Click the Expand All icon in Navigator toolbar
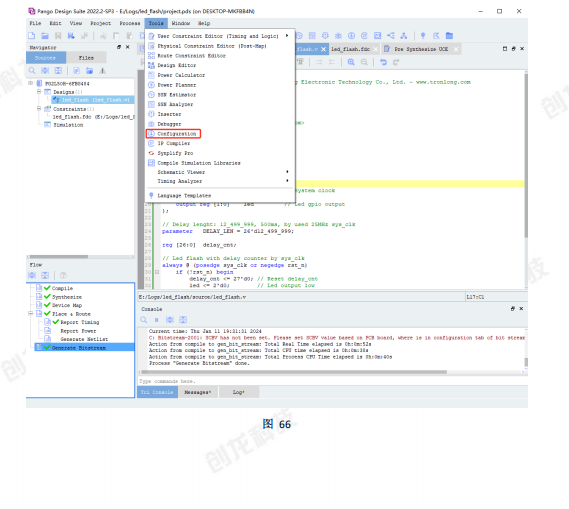This screenshot has height=509, width=569. click(x=45, y=71)
